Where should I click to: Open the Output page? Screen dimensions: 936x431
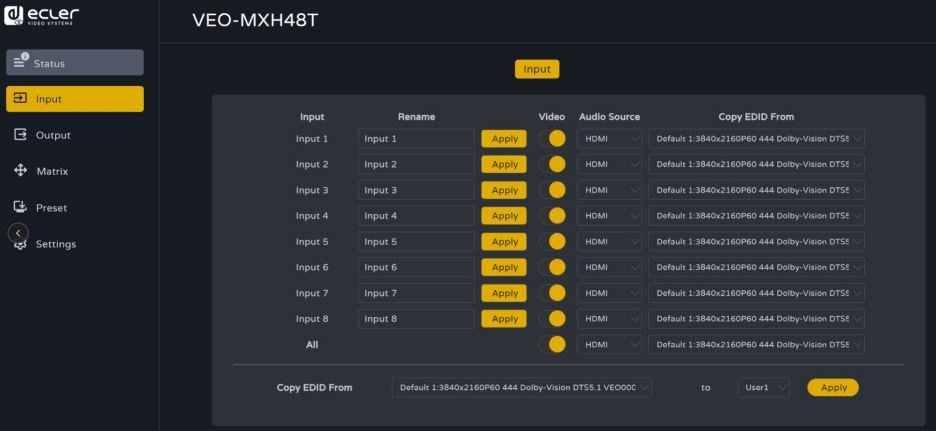click(x=75, y=136)
